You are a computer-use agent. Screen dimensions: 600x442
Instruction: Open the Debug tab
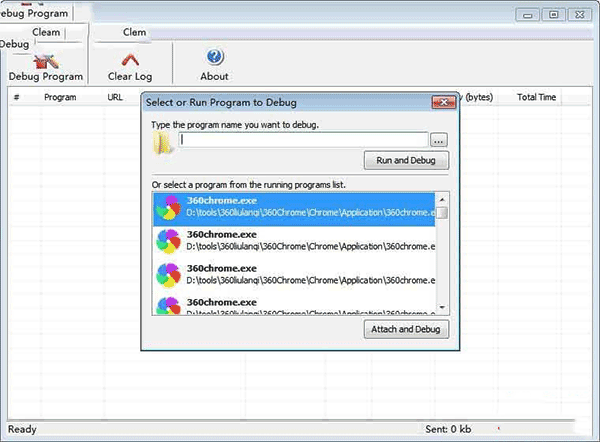14,44
